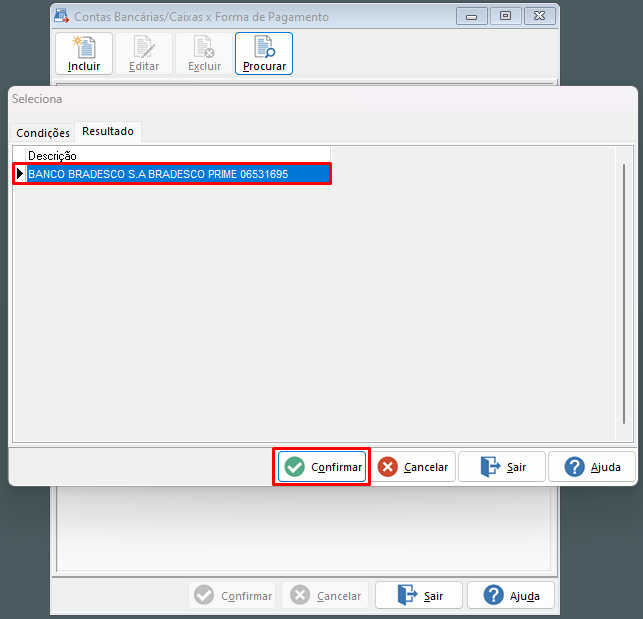Viewport: 643px width, 619px height.
Task: Click the green check icon on Confirmar
Action: [294, 467]
